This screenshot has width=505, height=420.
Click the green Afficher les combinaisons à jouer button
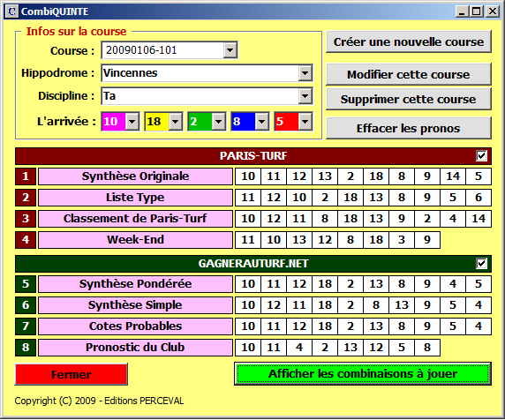pos(363,373)
